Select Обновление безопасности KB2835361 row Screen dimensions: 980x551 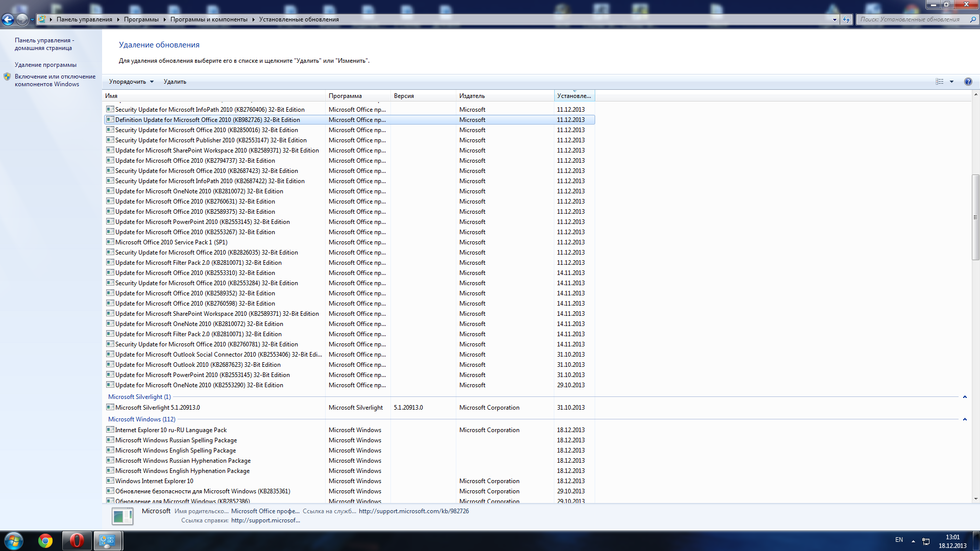[349, 491]
